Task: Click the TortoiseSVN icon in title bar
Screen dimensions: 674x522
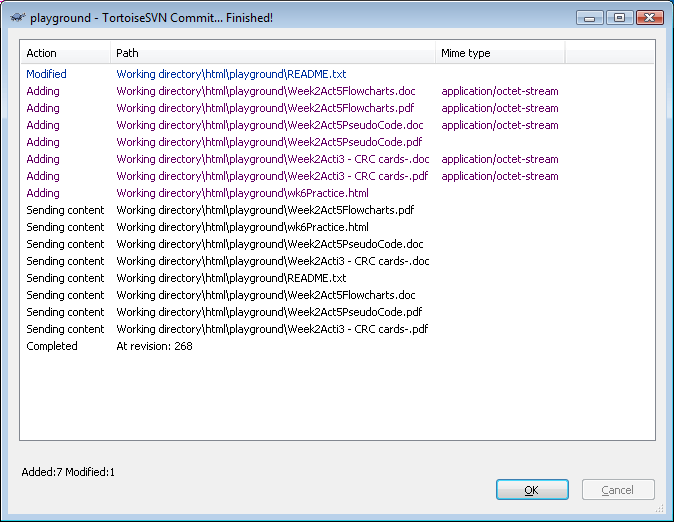Action: click(x=17, y=17)
